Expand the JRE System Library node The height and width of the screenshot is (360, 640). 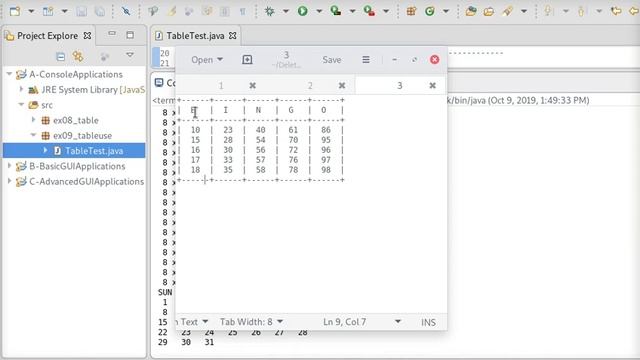(21, 89)
